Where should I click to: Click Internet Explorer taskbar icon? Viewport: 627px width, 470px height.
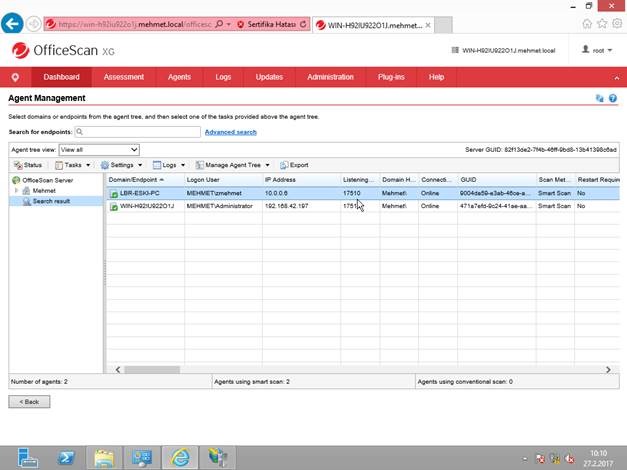[x=180, y=458]
